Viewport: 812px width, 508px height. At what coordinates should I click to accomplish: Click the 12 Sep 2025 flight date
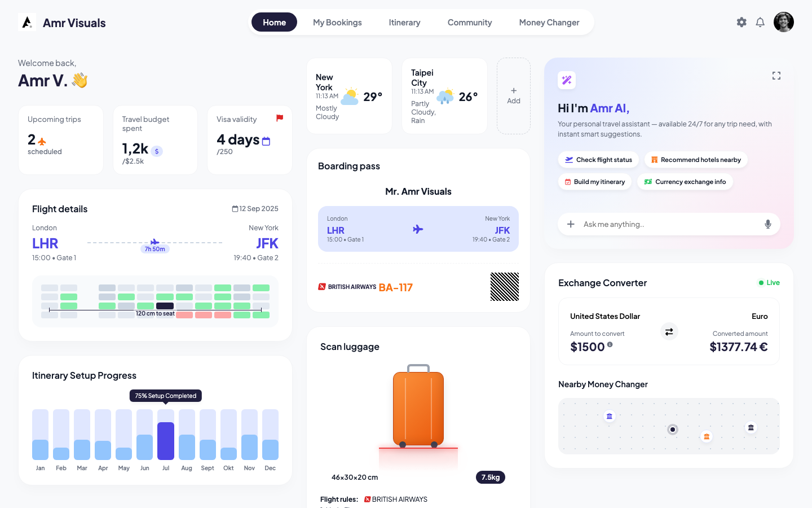point(255,209)
